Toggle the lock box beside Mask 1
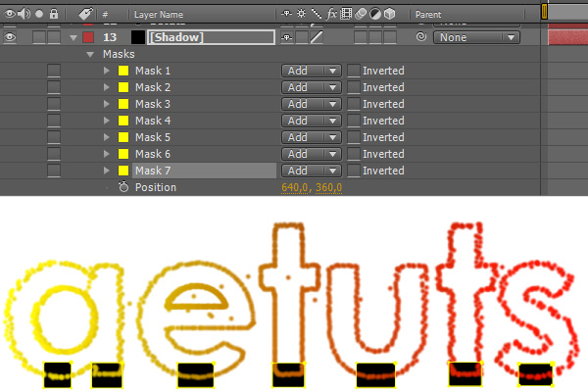 [54, 71]
